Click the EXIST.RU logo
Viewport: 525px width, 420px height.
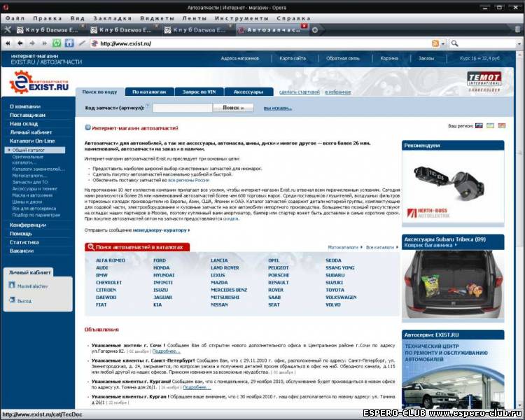(38, 82)
